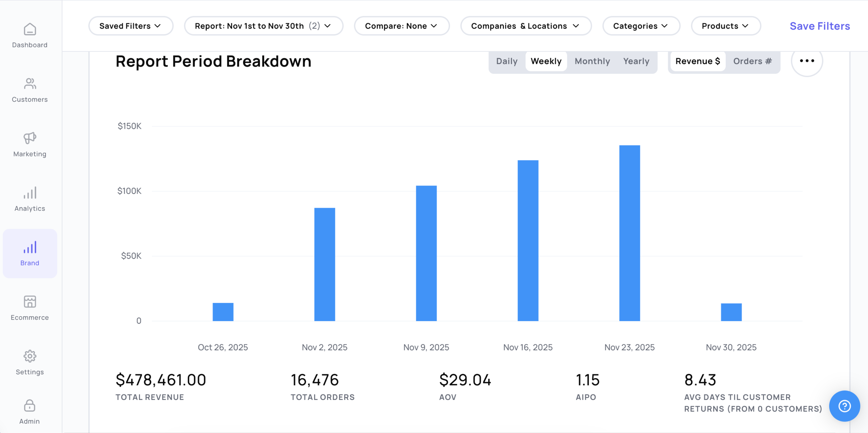Screen dimensions: 868x433
Task: Click the Admin lock icon
Action: 30,406
